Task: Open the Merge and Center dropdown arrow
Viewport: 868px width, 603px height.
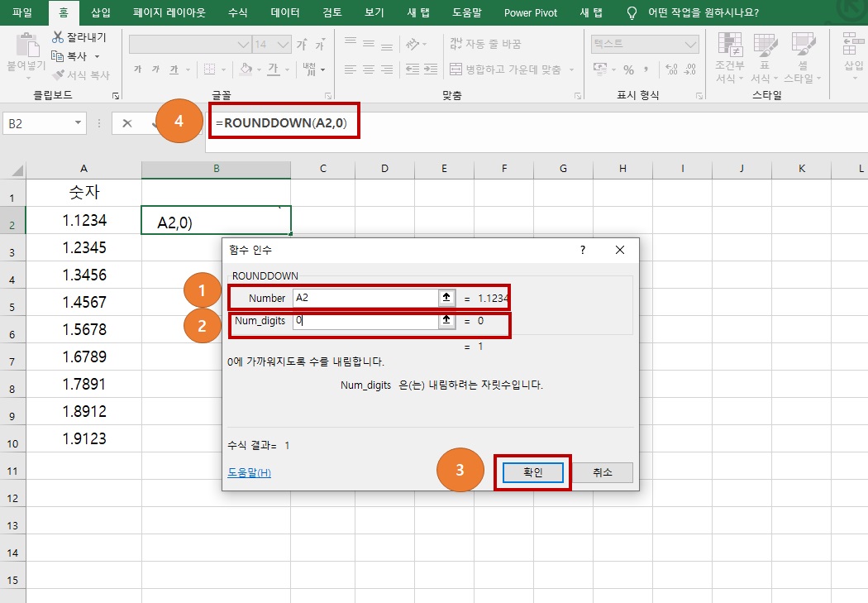Action: point(571,69)
